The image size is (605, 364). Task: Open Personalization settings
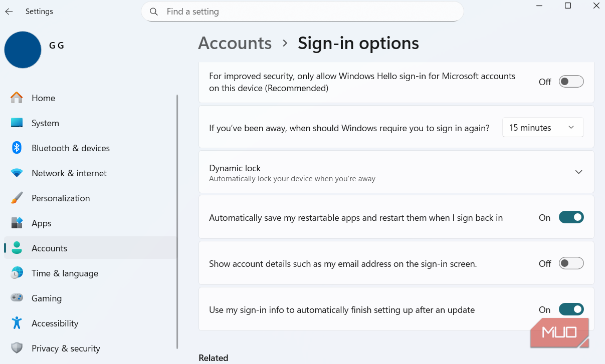point(90,198)
